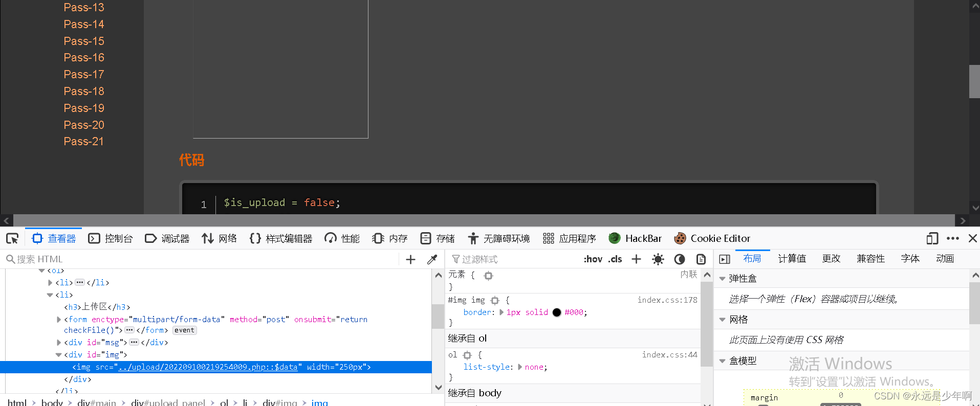
Task: Toggle light color scheme simulation
Action: coord(658,259)
